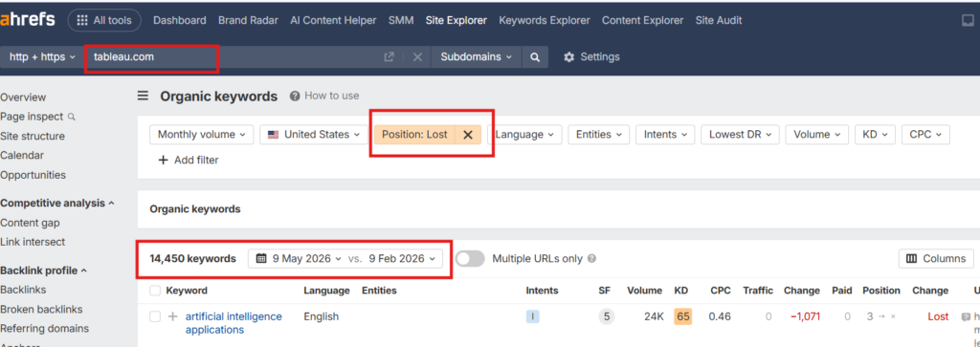
Task: Open Site structure in sidebar
Action: 33,136
